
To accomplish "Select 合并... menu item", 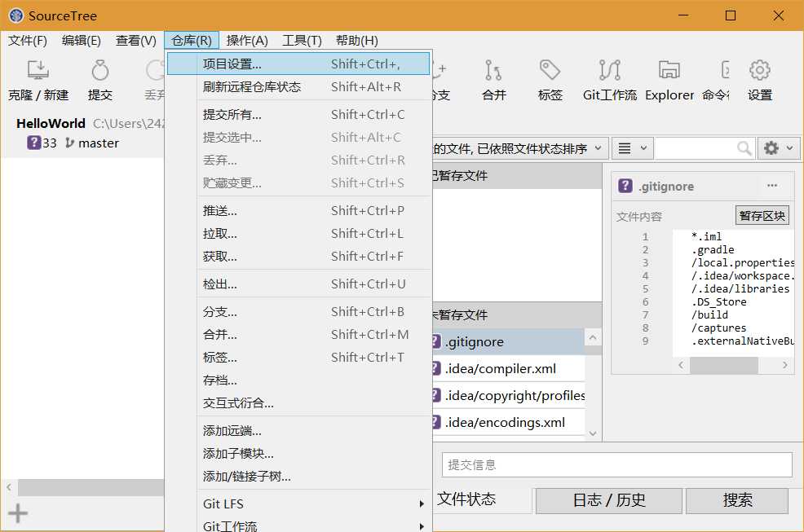I will pyautogui.click(x=298, y=335).
